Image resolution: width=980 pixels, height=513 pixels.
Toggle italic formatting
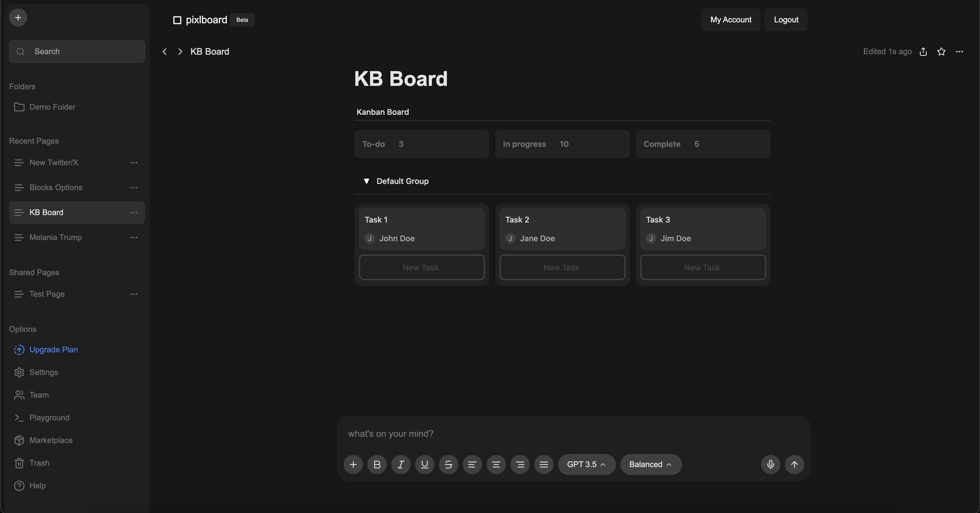tap(401, 464)
